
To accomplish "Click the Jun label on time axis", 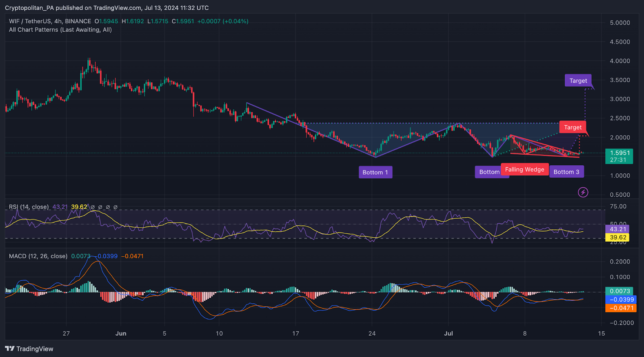I will tap(121, 334).
